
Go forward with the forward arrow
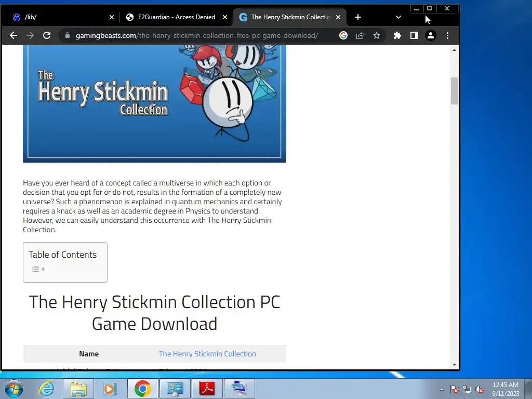(30, 35)
